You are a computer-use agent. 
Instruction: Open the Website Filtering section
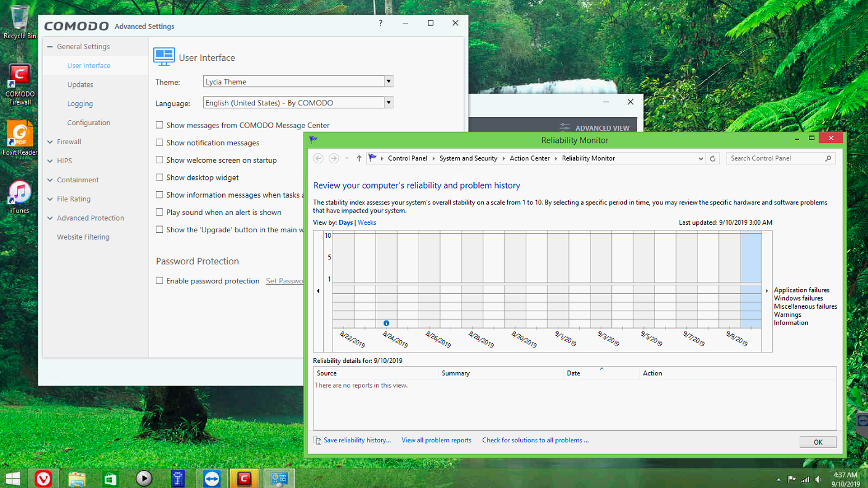(83, 237)
